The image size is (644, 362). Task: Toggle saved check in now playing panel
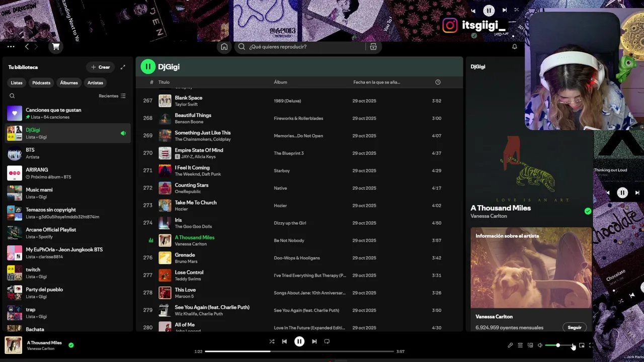(588, 211)
